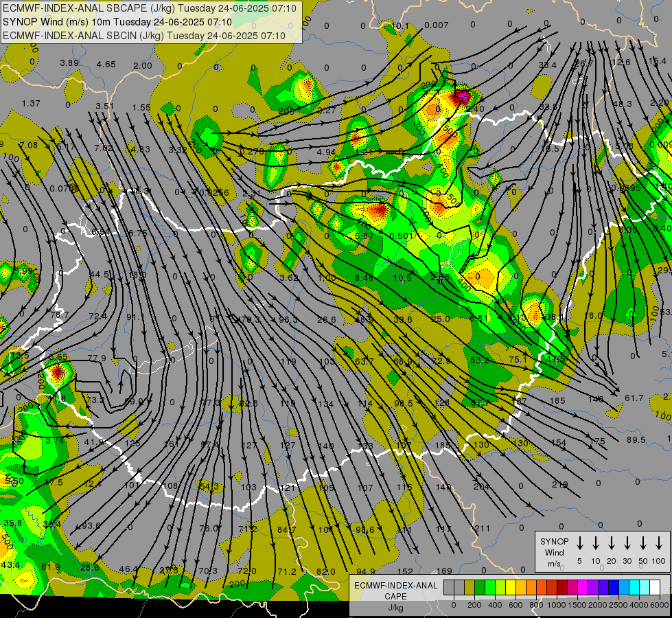This screenshot has height=618, width=672.
Task: Pick the yellow CAPE legend swatch
Action: click(x=511, y=587)
